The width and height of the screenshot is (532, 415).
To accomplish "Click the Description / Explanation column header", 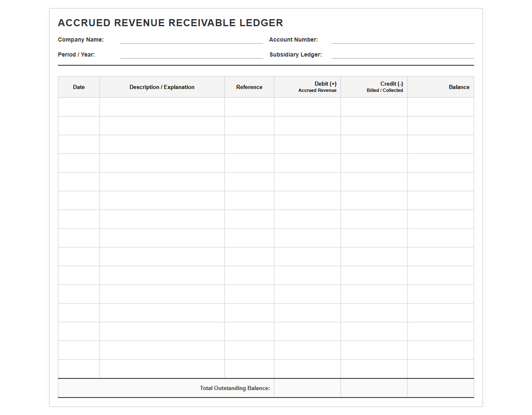I will [162, 87].
